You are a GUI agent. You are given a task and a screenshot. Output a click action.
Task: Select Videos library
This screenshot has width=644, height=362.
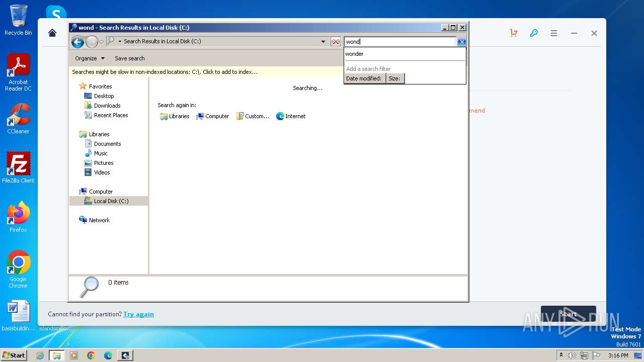(102, 172)
